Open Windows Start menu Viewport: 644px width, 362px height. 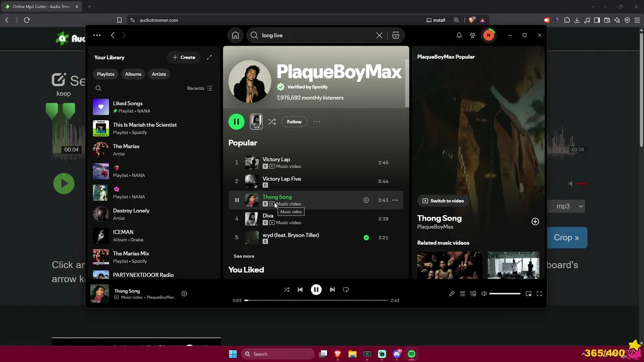(233, 354)
